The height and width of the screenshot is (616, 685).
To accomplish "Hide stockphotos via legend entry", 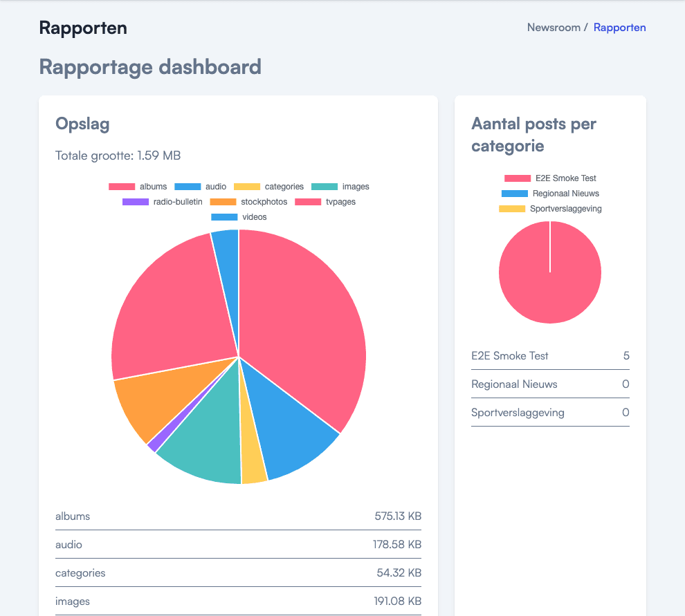I will pos(248,202).
